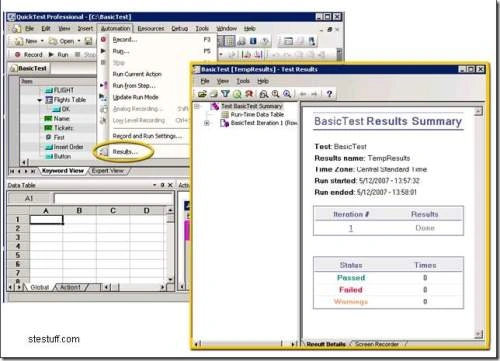Go forward with the right arrow icon
This screenshot has width=500, height=361.
(x=314, y=94)
